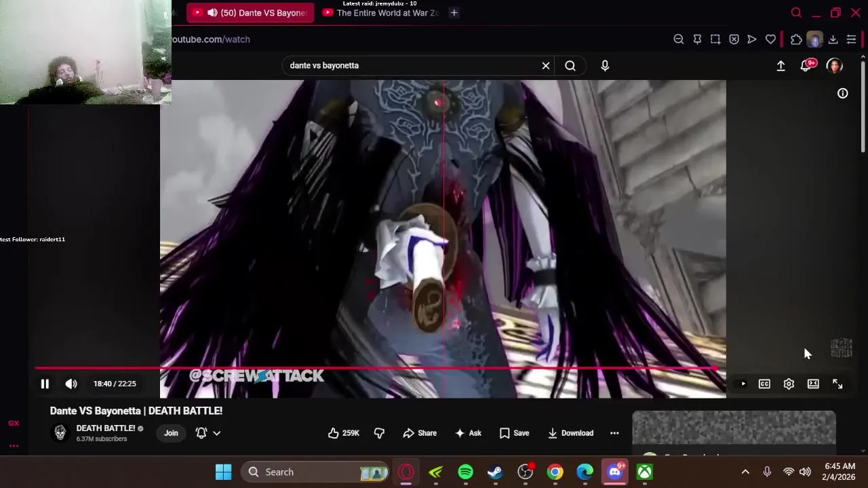Viewport: 868px width, 488px height.
Task: Download the video via Download button
Action: pyautogui.click(x=570, y=433)
